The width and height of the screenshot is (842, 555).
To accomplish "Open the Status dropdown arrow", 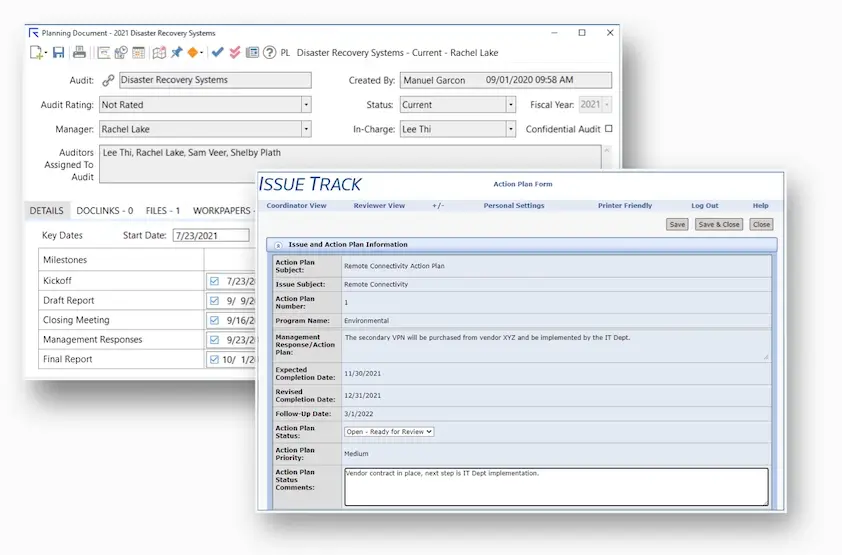I will point(511,105).
